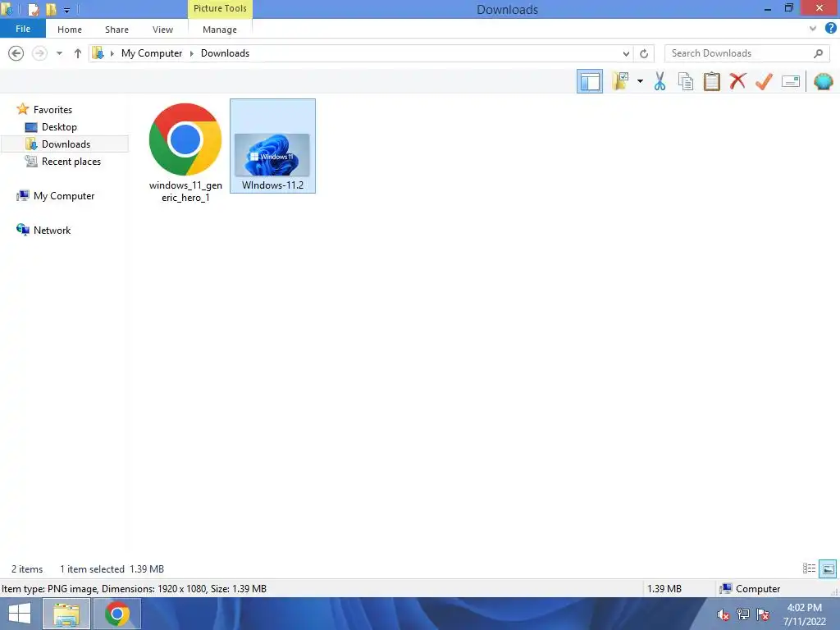Switch to Large icons view in status bar
840x630 pixels.
pyautogui.click(x=828, y=569)
